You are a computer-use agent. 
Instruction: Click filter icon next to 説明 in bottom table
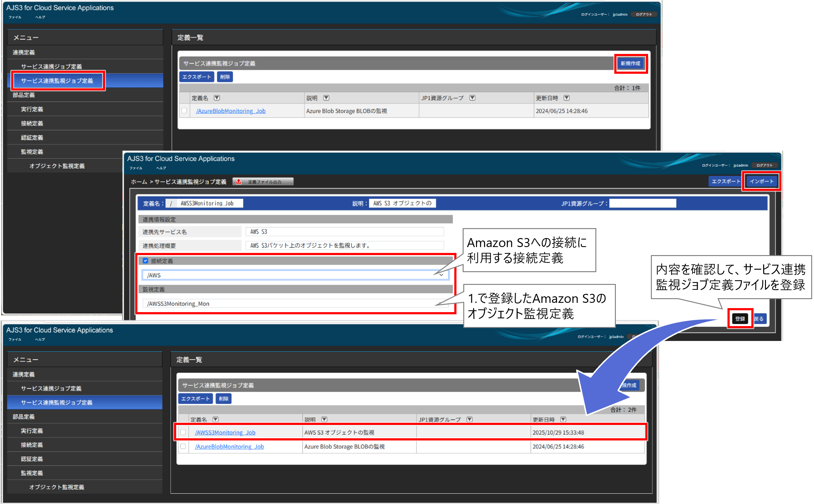324,419
